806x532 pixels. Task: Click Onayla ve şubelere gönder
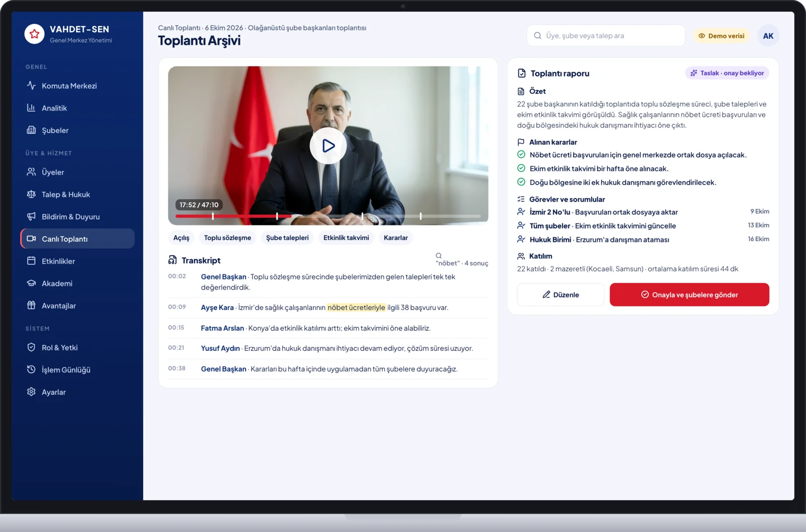pos(689,294)
